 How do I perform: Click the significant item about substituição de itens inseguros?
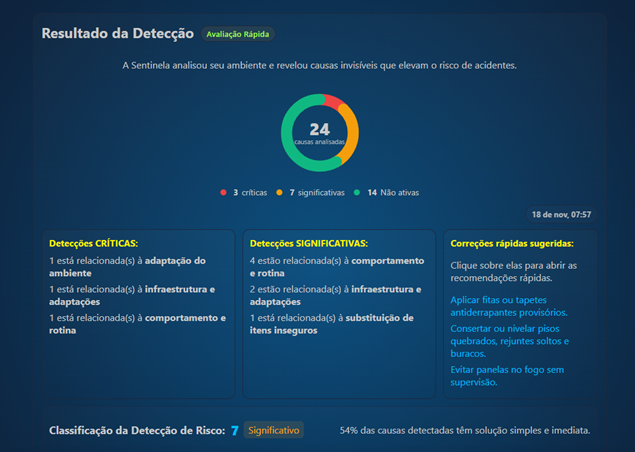[329, 324]
